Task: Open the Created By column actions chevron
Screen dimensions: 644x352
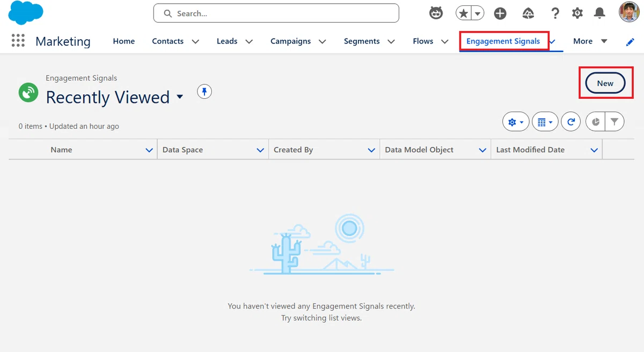Action: click(371, 150)
